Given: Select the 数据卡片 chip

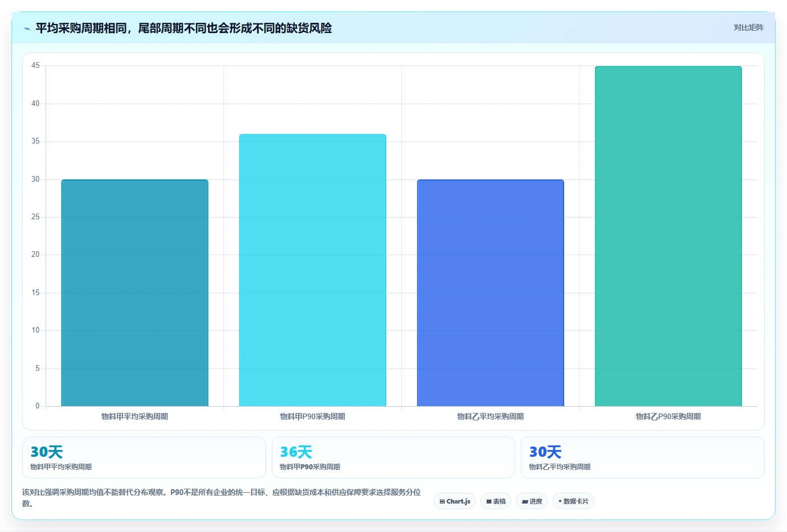Looking at the screenshot, I should pos(573,501).
